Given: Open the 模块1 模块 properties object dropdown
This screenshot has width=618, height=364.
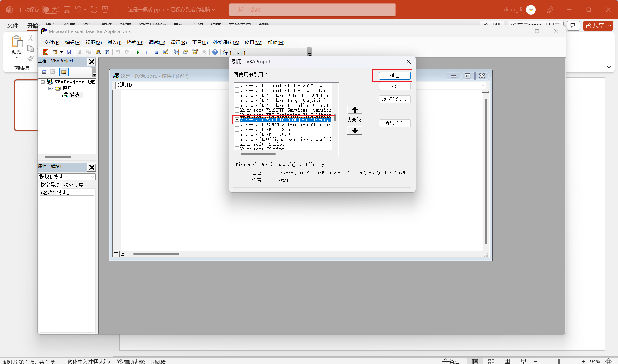Looking at the screenshot, I should [x=92, y=177].
